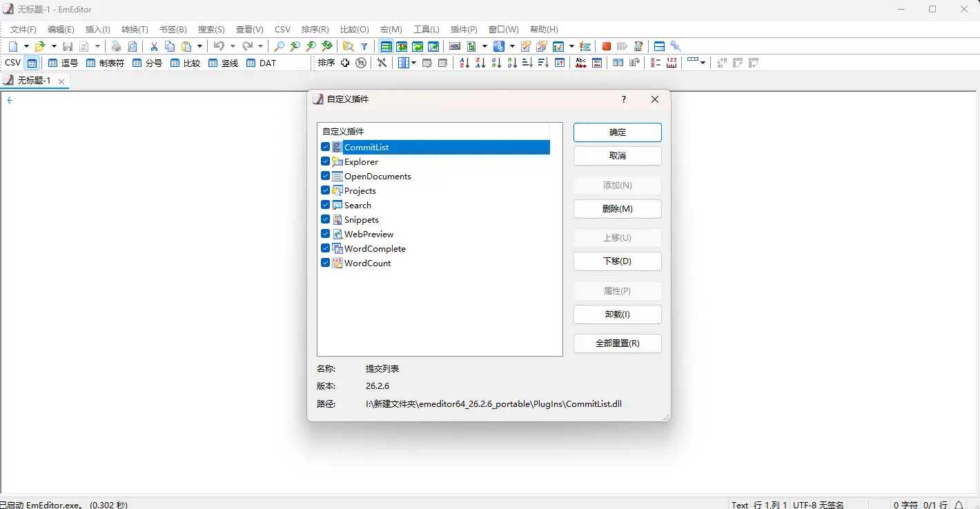Click the Sort A to Z icon
The width and height of the screenshot is (980, 509).
point(464,63)
